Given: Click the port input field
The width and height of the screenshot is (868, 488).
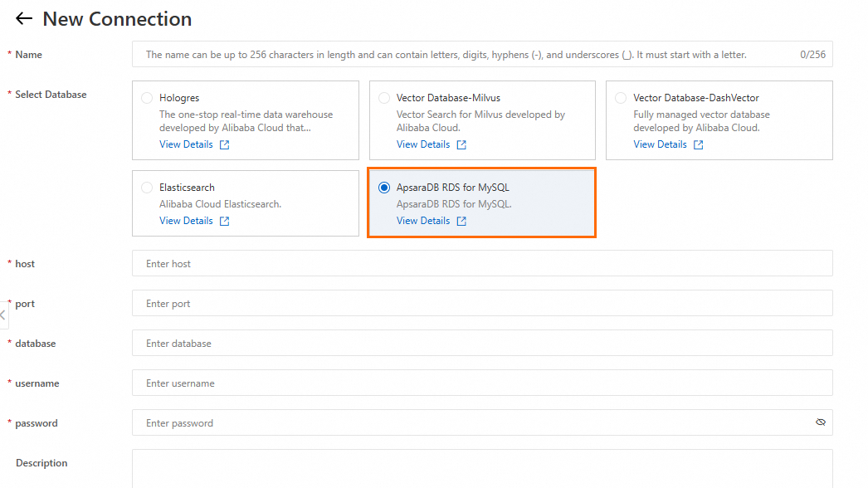Looking at the screenshot, I should tap(481, 304).
